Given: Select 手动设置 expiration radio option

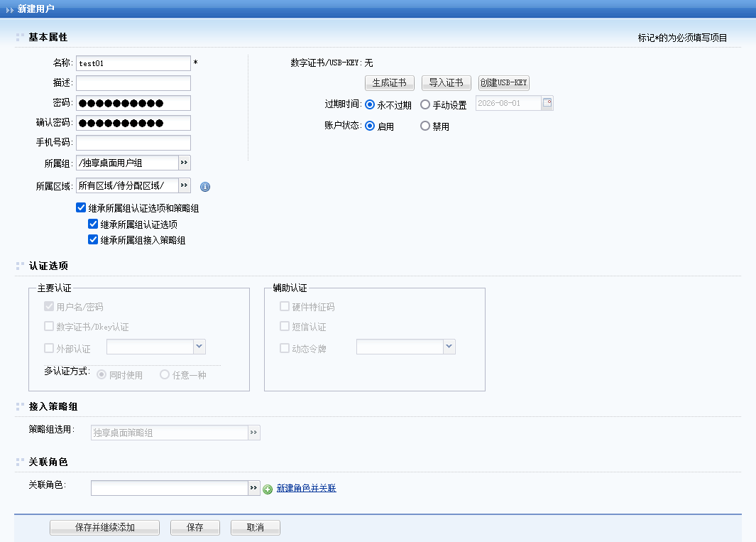Looking at the screenshot, I should pos(425,105).
